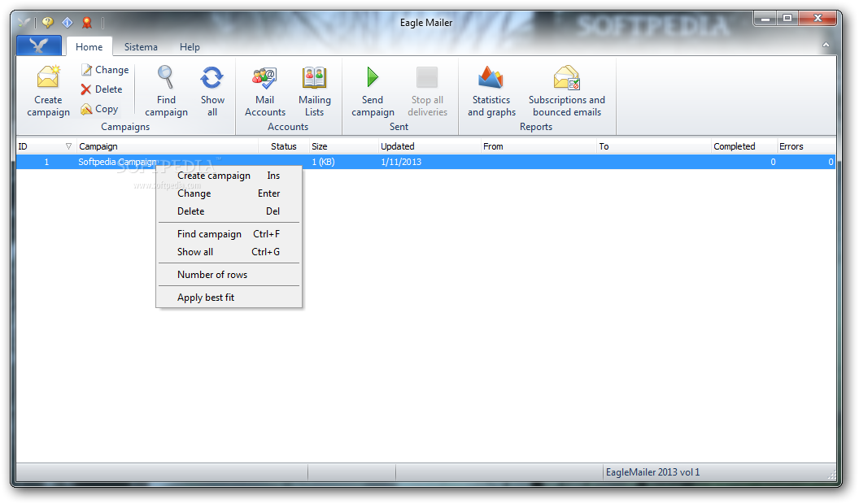Click the red X Delete icon
The image size is (859, 504).
click(86, 89)
